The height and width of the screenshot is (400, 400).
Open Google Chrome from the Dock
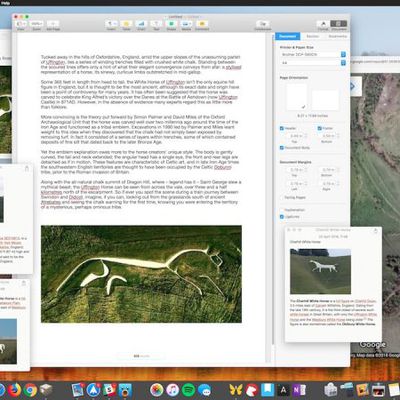30,389
